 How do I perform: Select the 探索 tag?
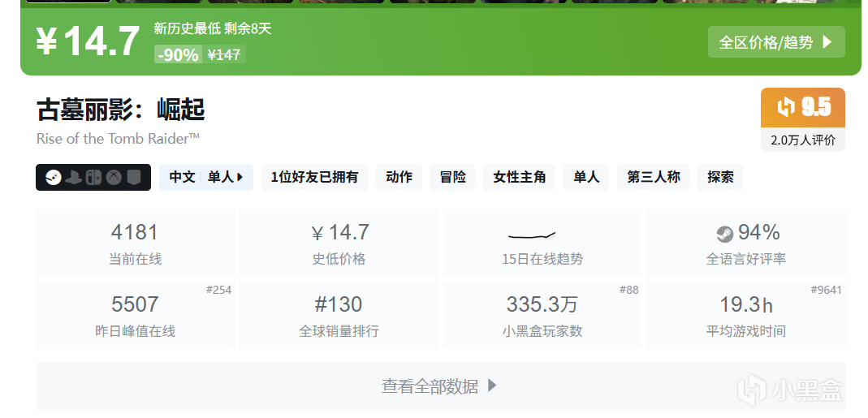click(720, 177)
